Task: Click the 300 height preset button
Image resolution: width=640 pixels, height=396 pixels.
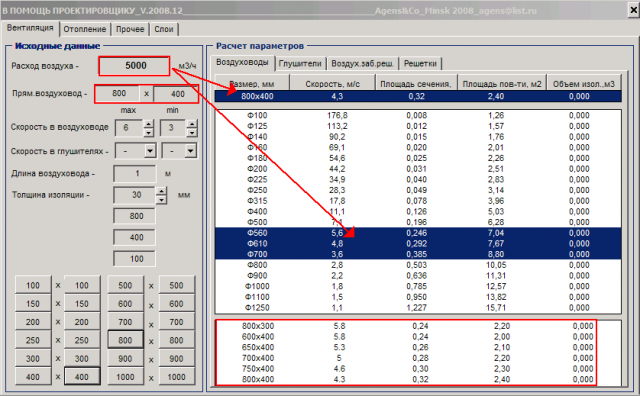Action: [x=82, y=358]
